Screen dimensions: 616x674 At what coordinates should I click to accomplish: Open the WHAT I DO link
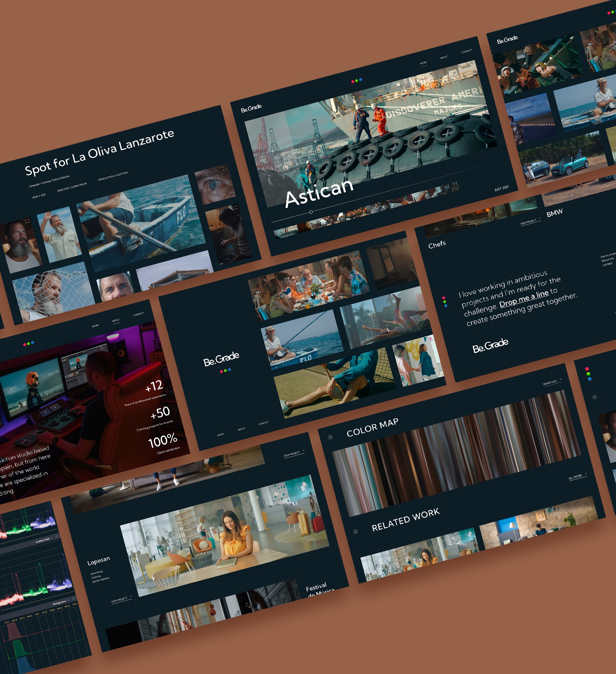[x=552, y=382]
